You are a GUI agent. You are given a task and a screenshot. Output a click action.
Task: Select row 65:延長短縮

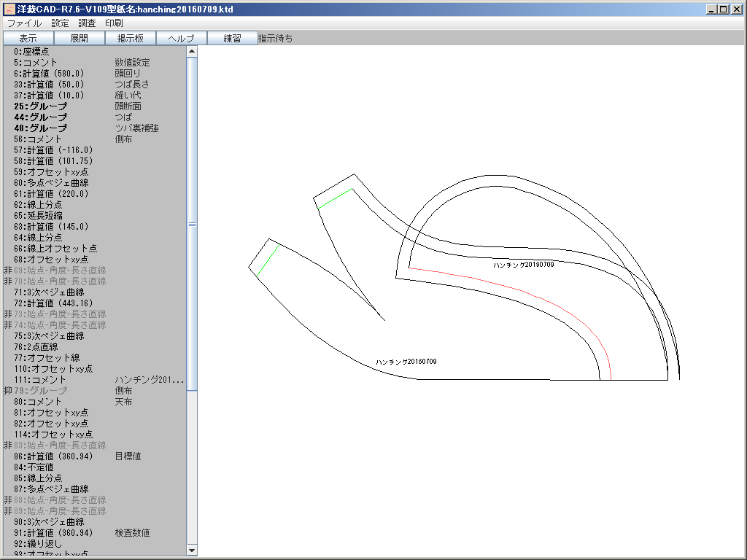[x=95, y=216]
